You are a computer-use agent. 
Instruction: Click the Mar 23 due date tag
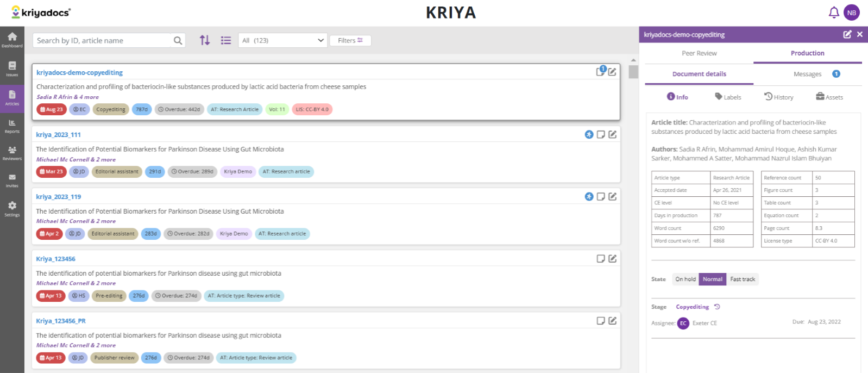52,171
